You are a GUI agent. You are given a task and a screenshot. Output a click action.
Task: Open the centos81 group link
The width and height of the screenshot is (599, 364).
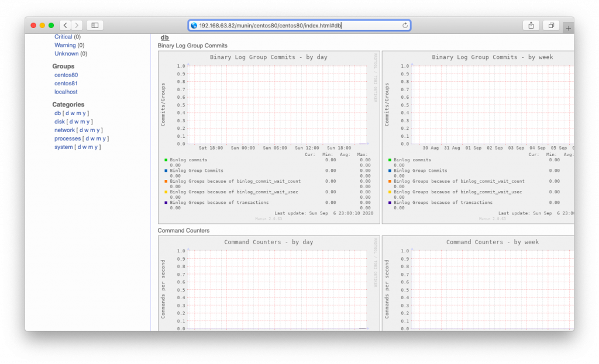pyautogui.click(x=66, y=84)
